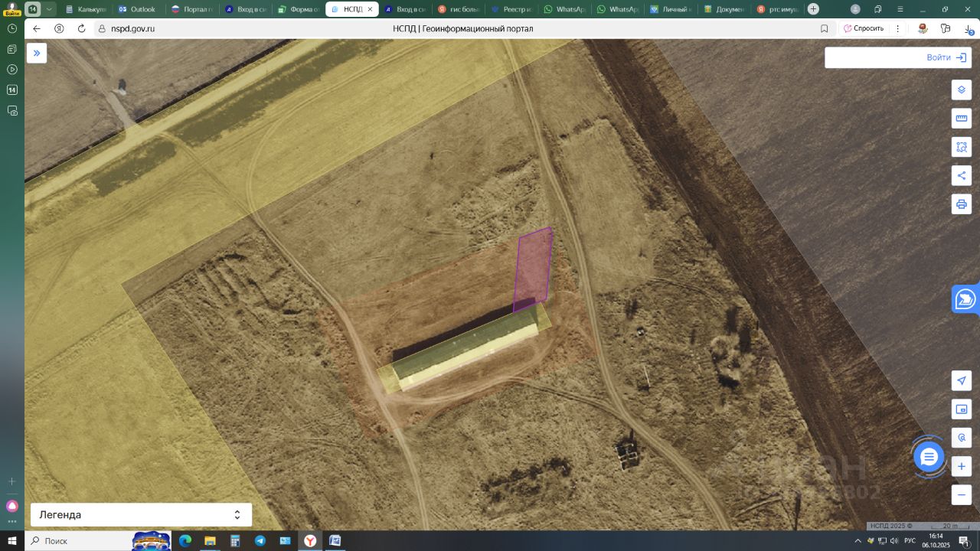Open the map overview window icon
980x551 pixels.
tap(962, 409)
